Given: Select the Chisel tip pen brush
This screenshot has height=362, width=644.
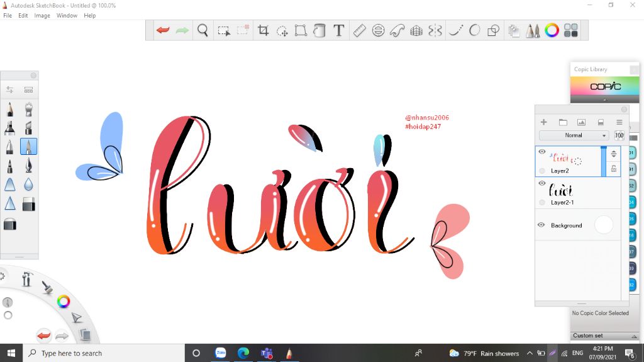Looking at the screenshot, I should [28, 128].
